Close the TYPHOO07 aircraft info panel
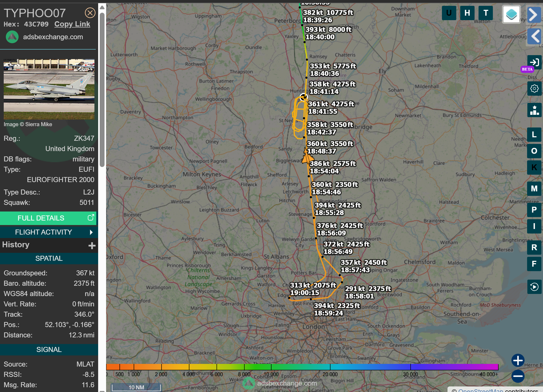 coord(90,13)
